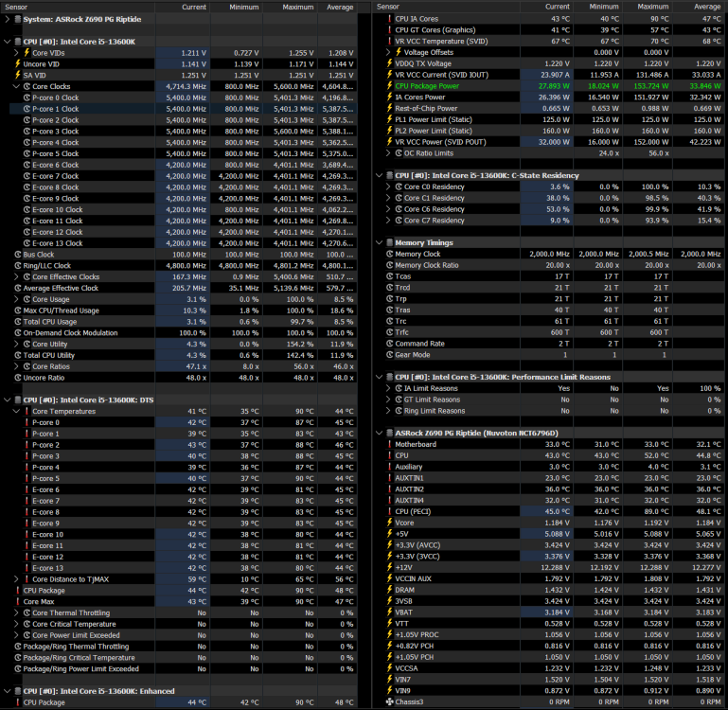Click the lightning icon of CPU Package Power
728x710 pixels.
click(x=389, y=85)
